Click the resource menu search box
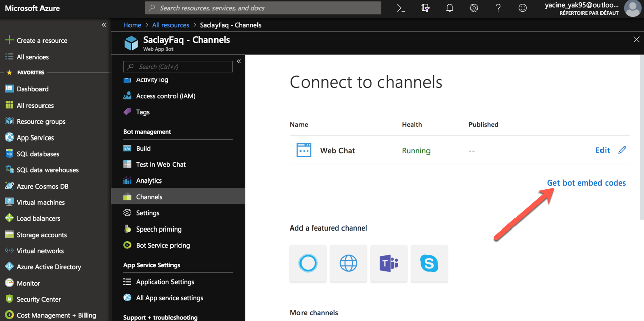The image size is (644, 321). tap(178, 66)
